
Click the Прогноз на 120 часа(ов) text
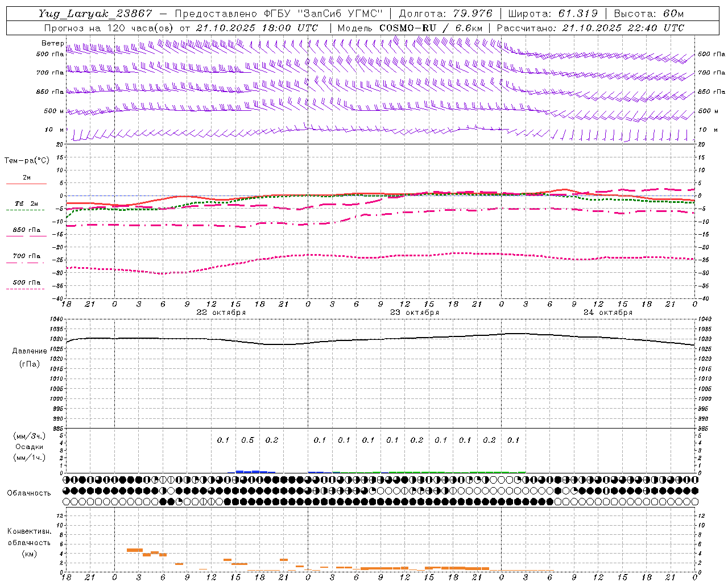pos(109,28)
